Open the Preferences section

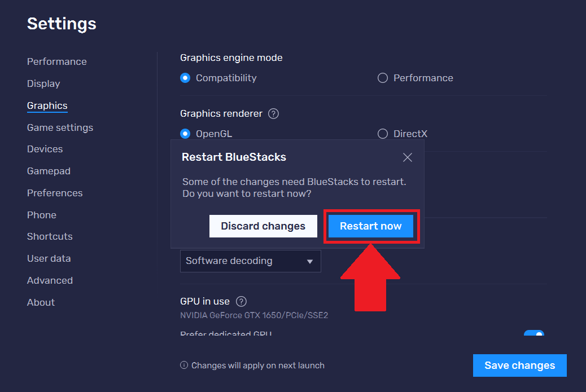click(x=54, y=193)
